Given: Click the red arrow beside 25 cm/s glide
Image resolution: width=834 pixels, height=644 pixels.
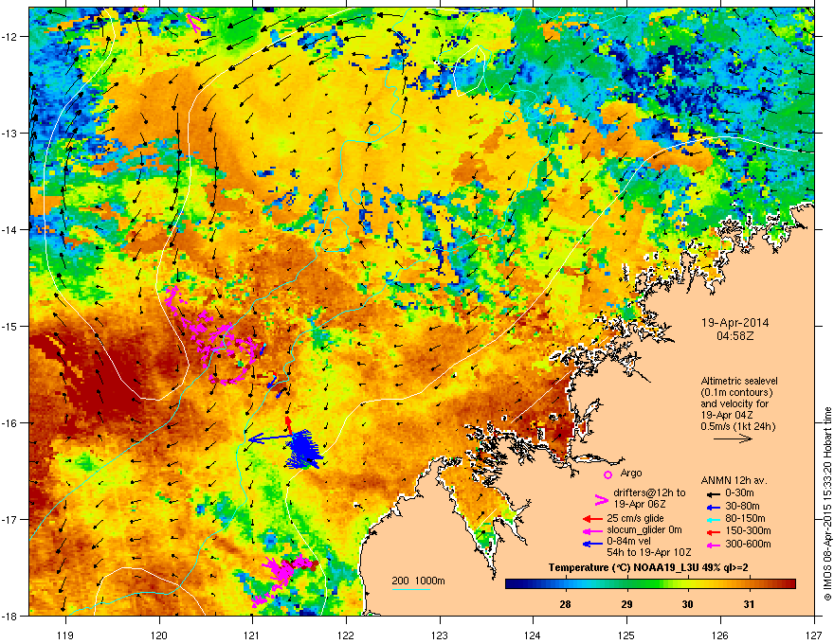Looking at the screenshot, I should point(592,519).
